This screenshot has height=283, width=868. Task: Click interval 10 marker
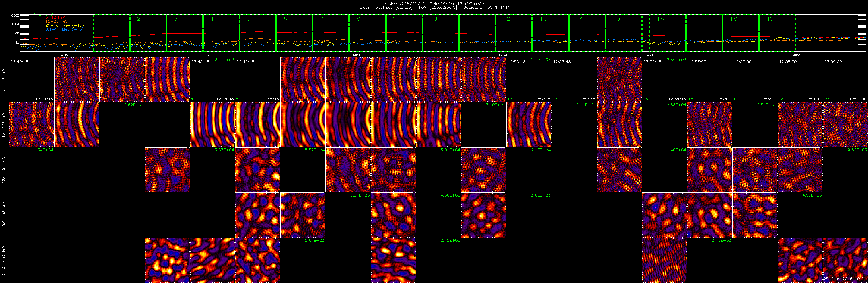tap(433, 19)
